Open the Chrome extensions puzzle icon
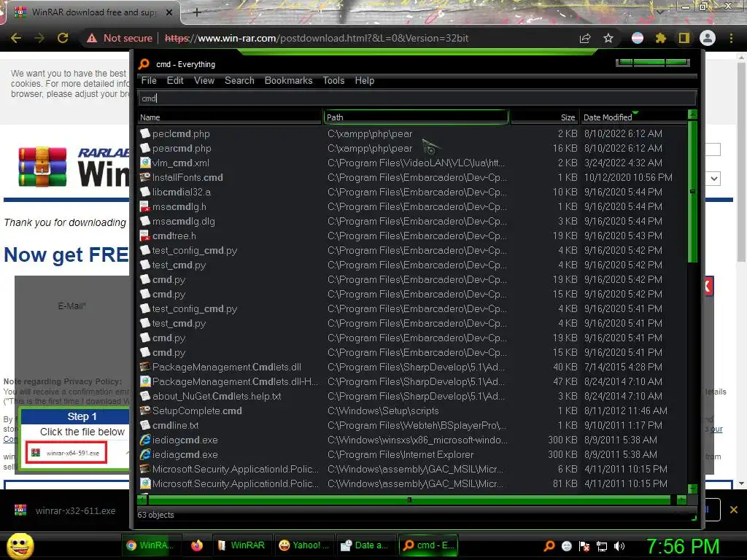Viewport: 747px width, 560px height. (x=660, y=38)
